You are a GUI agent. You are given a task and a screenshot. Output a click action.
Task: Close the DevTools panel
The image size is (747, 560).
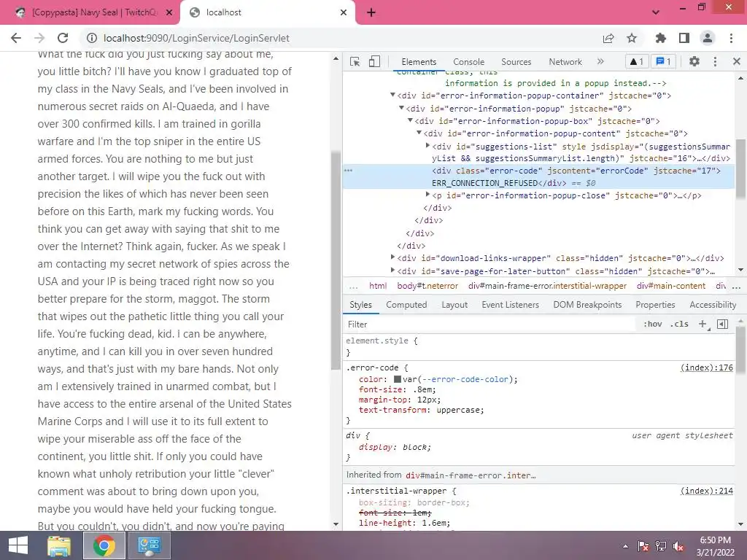[x=737, y=61]
